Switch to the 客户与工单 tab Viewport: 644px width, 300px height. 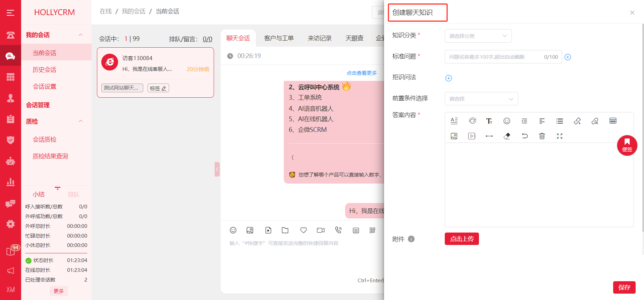pos(279,38)
